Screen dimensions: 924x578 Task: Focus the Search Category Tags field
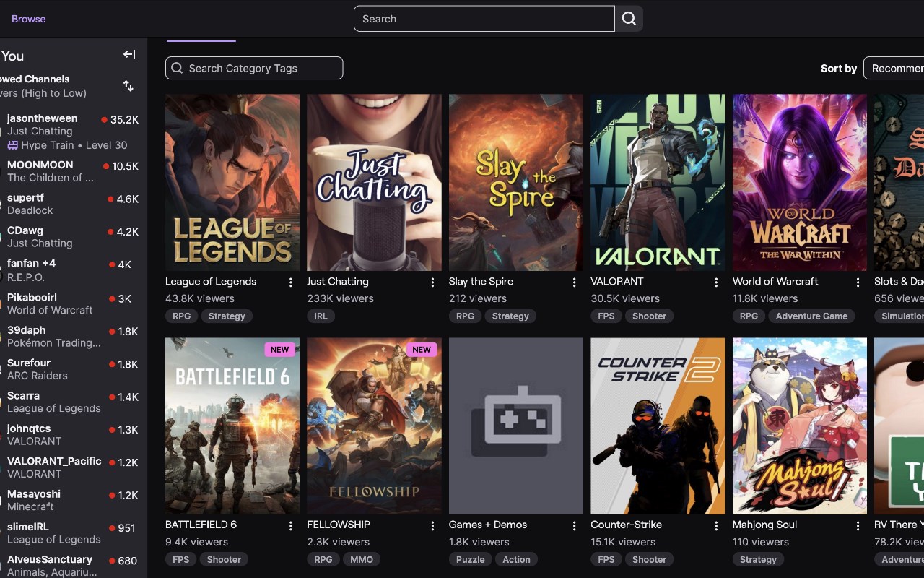[254, 68]
